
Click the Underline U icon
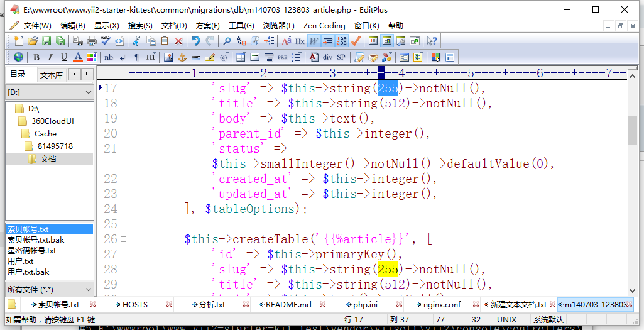coord(64,57)
